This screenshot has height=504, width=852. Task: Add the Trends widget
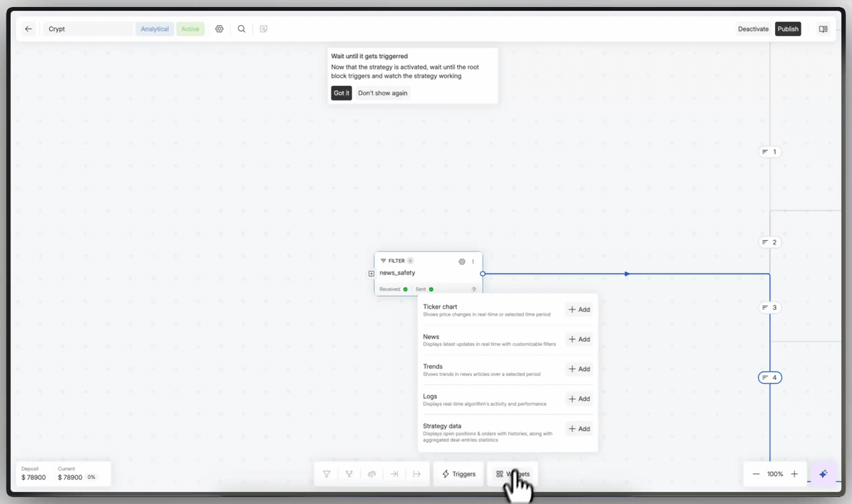tap(579, 369)
